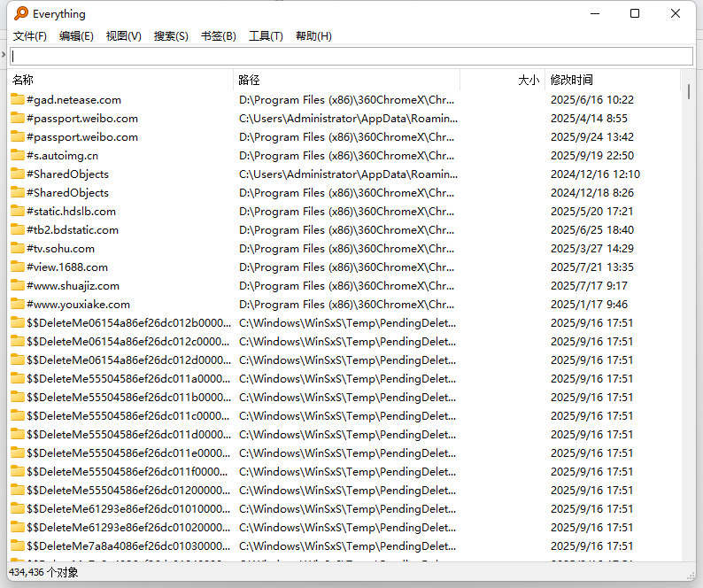Select folder icon of $$DeleteMe55504586ef26dc011d0000

point(18,434)
